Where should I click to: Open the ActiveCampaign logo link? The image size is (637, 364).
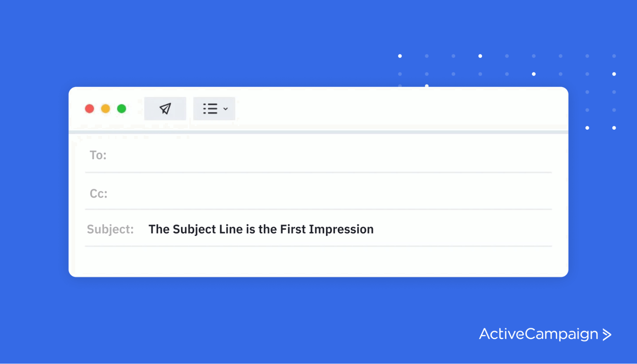(x=538, y=334)
